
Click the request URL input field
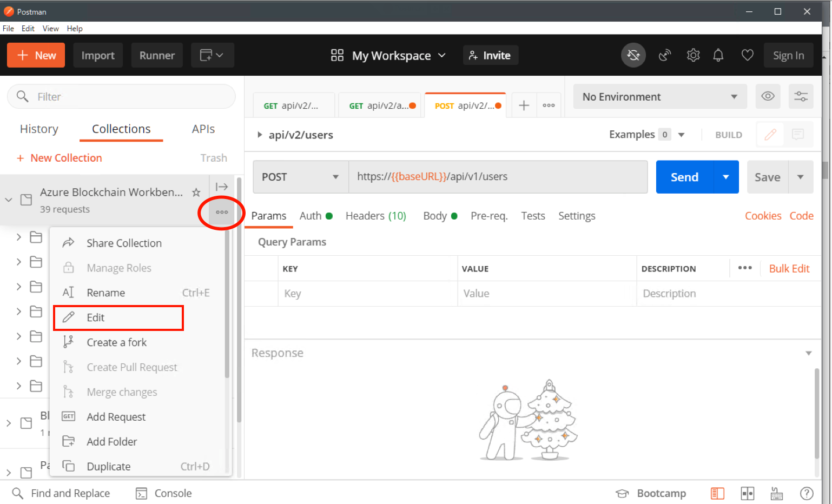pyautogui.click(x=498, y=177)
